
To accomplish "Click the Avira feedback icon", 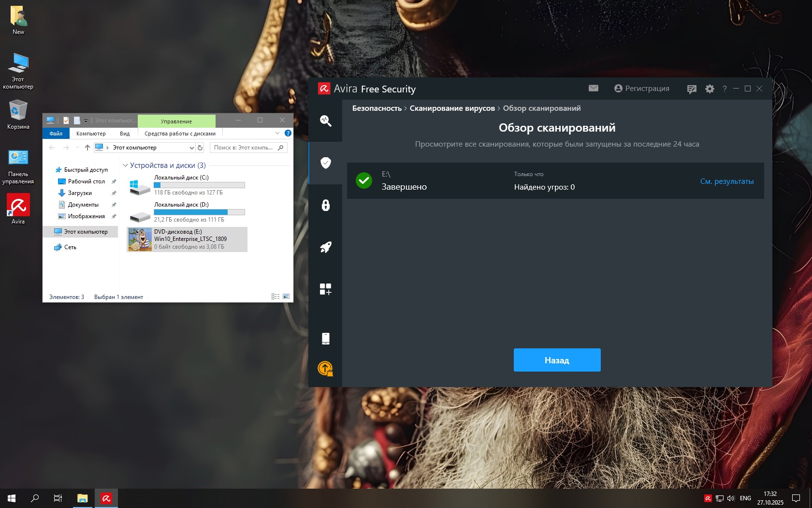I will click(x=692, y=89).
